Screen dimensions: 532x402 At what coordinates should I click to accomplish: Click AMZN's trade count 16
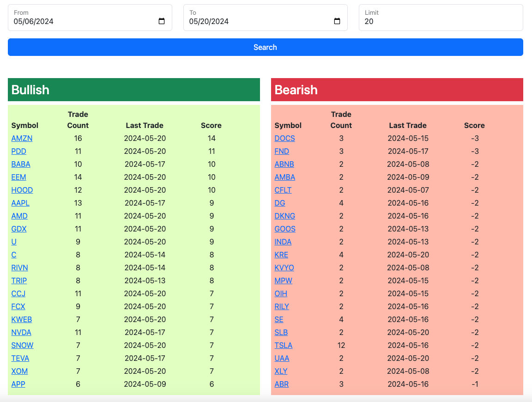(78, 139)
